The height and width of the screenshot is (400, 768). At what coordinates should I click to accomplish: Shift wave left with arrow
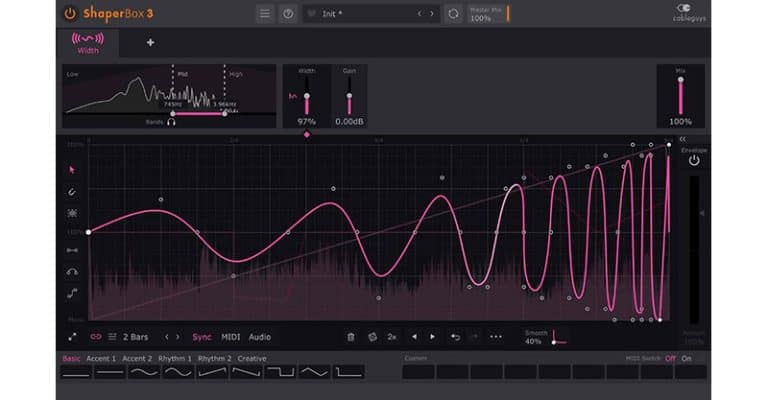[414, 337]
